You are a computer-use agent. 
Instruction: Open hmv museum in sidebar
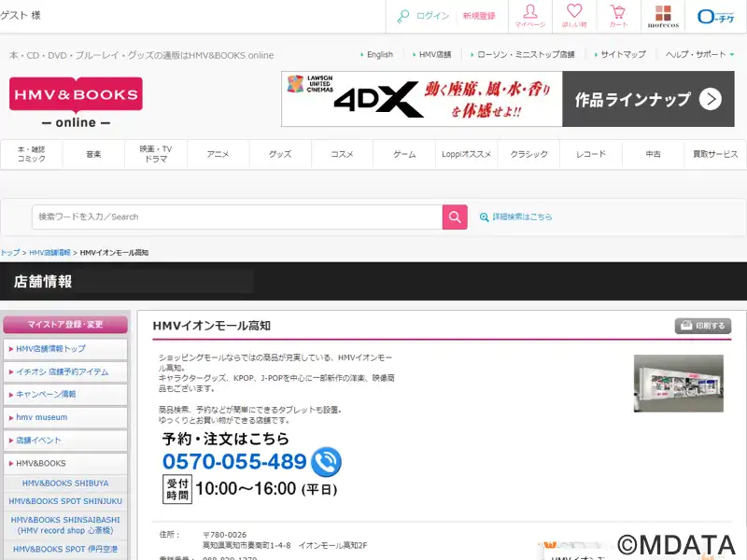[x=65, y=417]
